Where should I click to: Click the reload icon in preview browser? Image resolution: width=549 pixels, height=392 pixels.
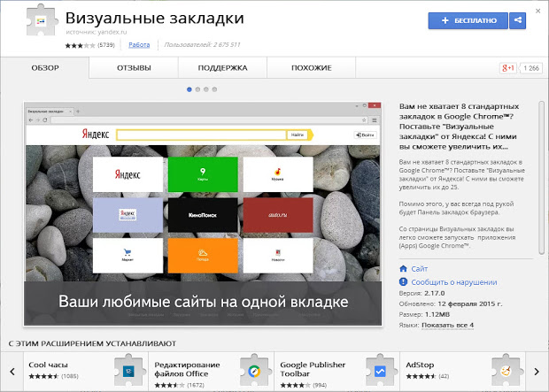45,120
